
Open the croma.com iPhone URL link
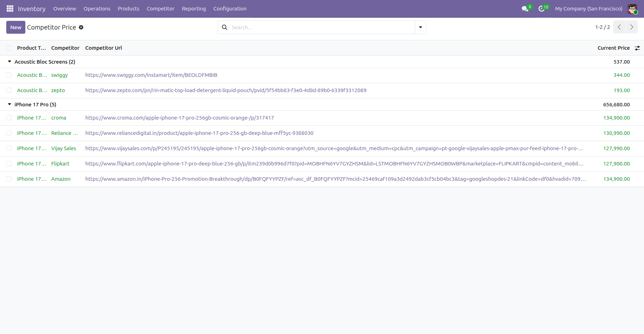click(x=180, y=118)
